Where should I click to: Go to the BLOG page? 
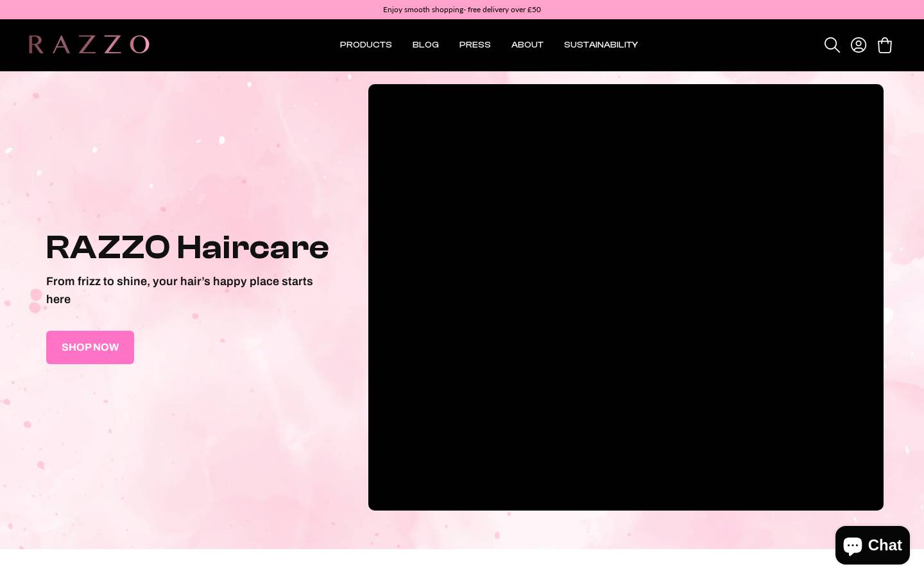tap(425, 45)
